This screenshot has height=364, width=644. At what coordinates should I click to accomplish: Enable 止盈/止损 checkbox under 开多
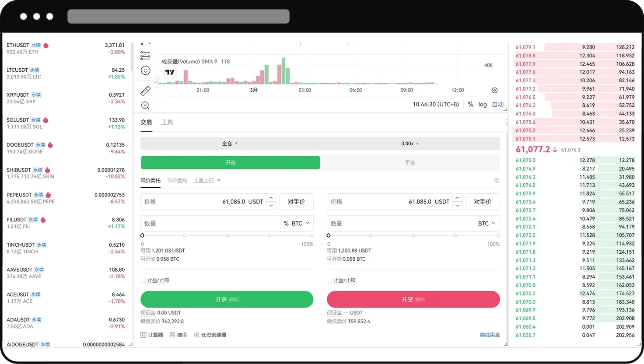[x=143, y=280]
